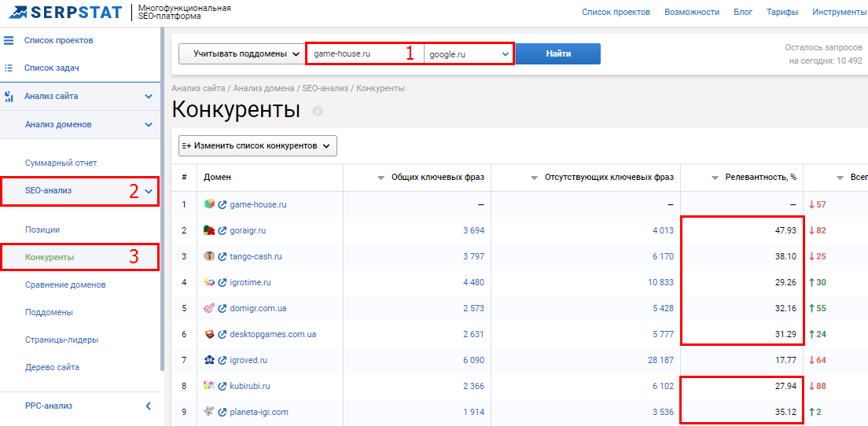Open external link icon for domigr.com.ua
The image size is (868, 426).
(223, 309)
